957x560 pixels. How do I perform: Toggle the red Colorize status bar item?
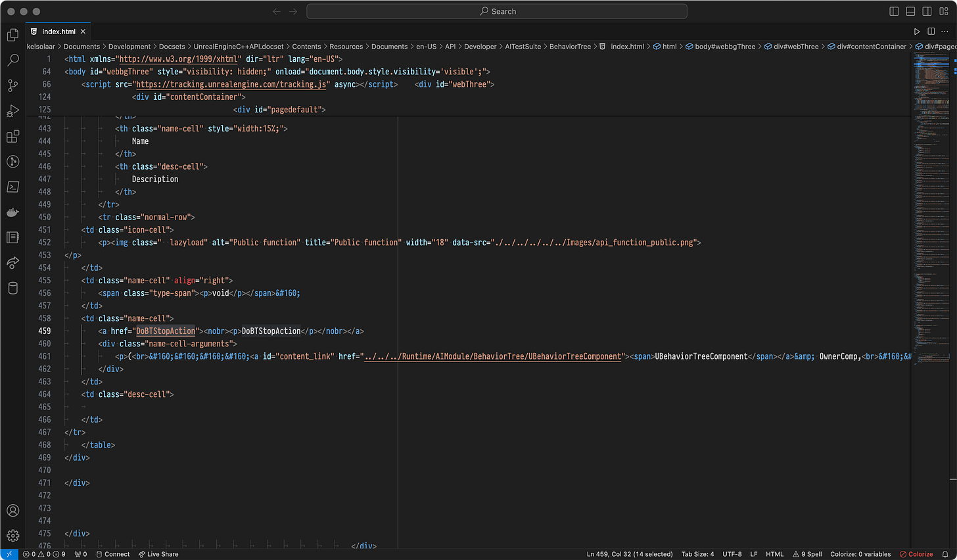(x=916, y=554)
